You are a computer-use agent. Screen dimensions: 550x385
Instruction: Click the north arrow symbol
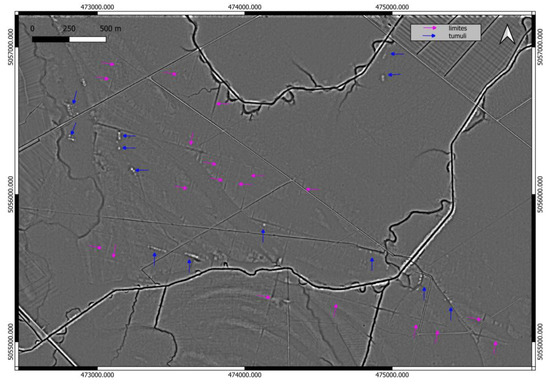pos(507,34)
